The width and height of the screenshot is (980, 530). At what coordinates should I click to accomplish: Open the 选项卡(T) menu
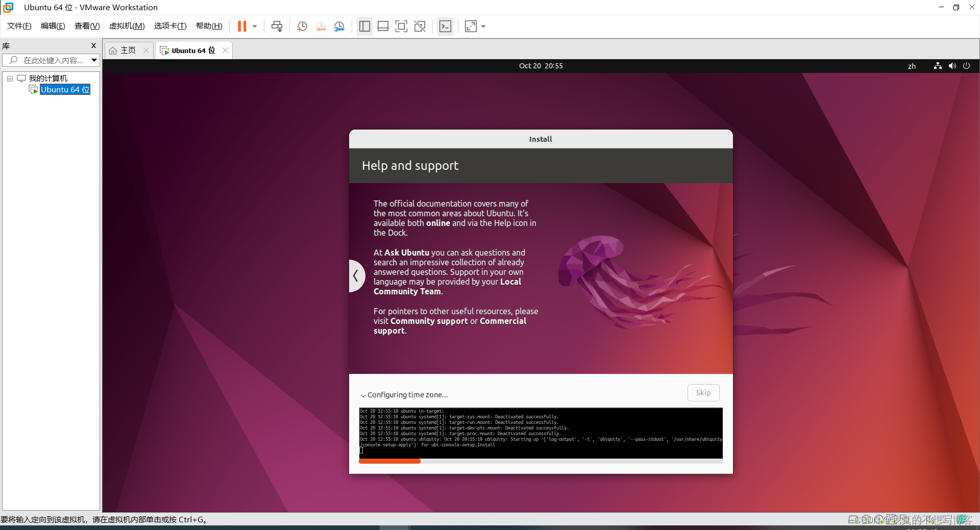point(170,26)
